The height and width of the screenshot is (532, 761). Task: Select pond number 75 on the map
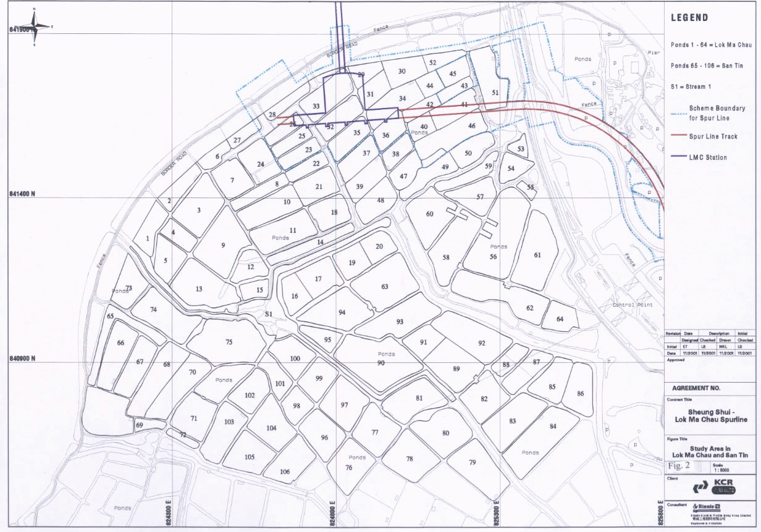pyautogui.click(x=229, y=342)
